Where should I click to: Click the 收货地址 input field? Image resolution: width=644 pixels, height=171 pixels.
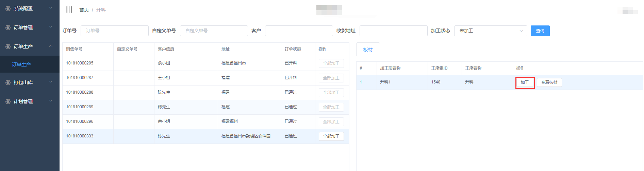[x=393, y=31]
